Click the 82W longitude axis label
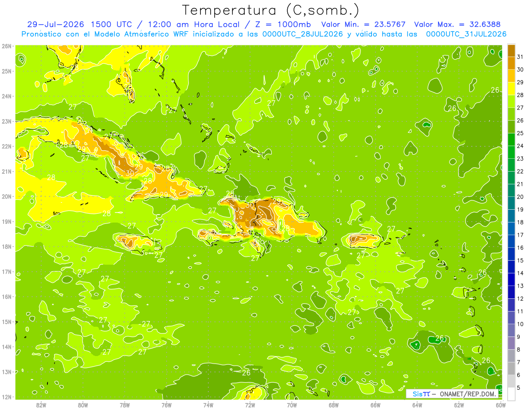The height and width of the screenshot is (411, 532). coord(41,404)
